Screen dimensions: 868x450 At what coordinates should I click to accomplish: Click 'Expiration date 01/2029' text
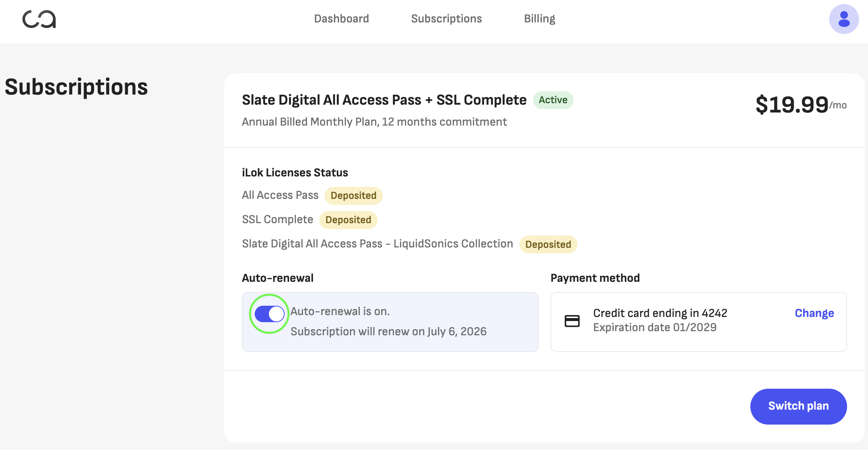pyautogui.click(x=655, y=327)
